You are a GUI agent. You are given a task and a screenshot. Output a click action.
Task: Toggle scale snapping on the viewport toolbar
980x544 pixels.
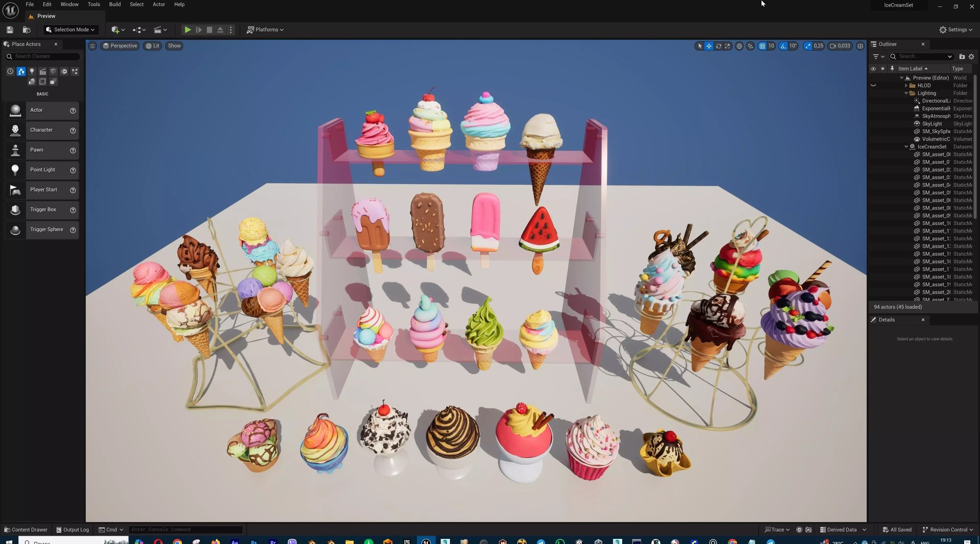point(807,46)
